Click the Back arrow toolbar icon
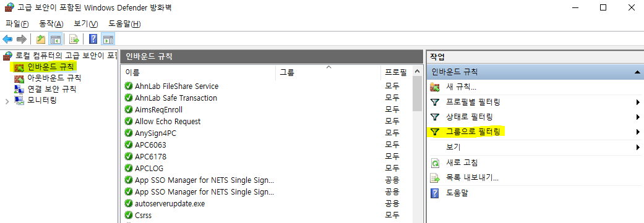Viewport: 644px width, 223px height. click(7, 40)
